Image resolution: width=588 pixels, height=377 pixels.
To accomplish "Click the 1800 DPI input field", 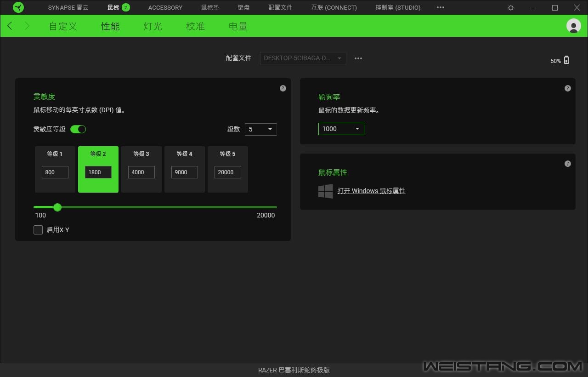I will [x=98, y=172].
